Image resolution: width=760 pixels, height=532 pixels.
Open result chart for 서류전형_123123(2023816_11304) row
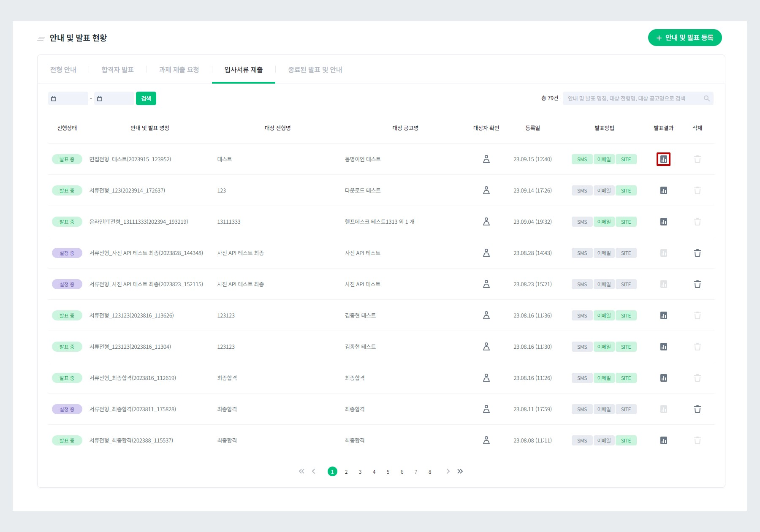point(663,347)
